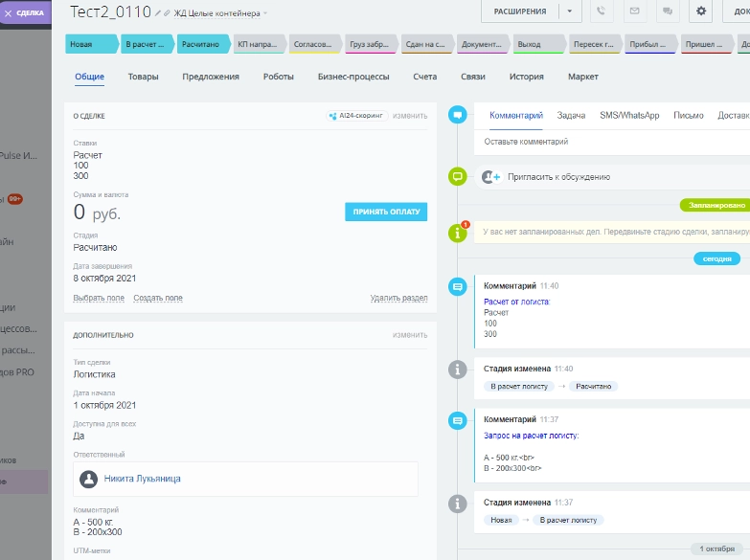This screenshot has width=750, height=560.
Task: Click the envelope email icon
Action: 633,11
